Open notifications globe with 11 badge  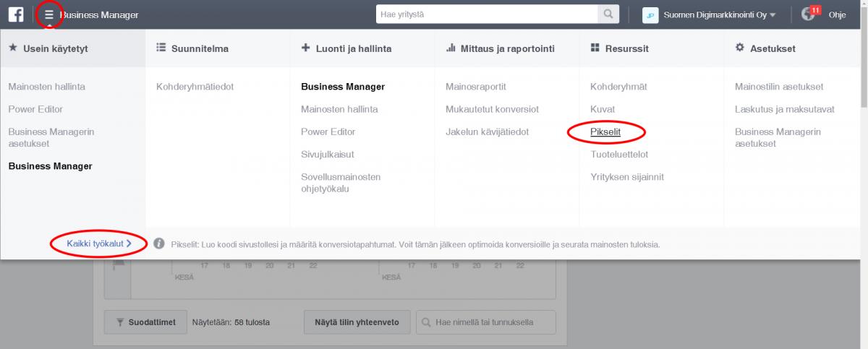pyautogui.click(x=809, y=14)
